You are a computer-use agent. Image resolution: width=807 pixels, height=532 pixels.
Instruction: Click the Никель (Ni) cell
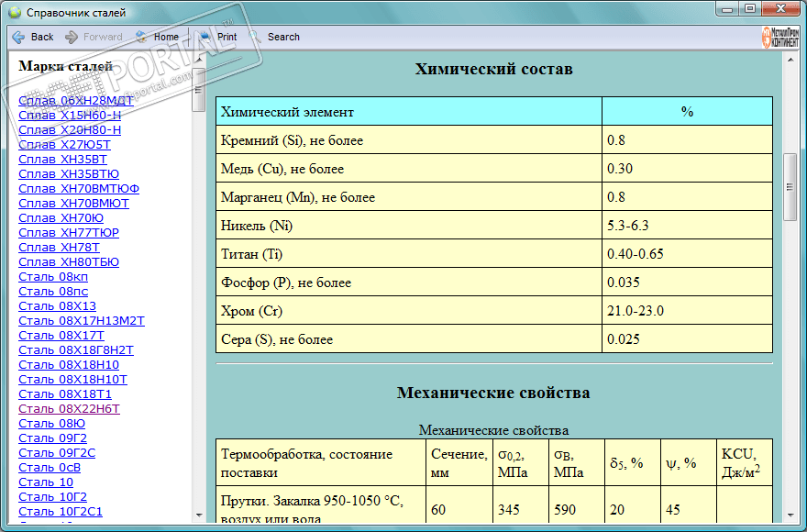pyautogui.click(x=409, y=226)
